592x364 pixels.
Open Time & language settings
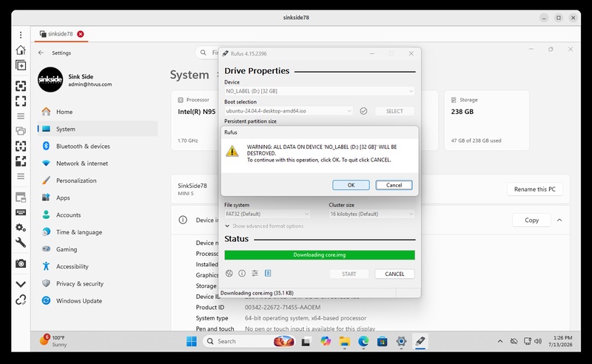pos(98,232)
